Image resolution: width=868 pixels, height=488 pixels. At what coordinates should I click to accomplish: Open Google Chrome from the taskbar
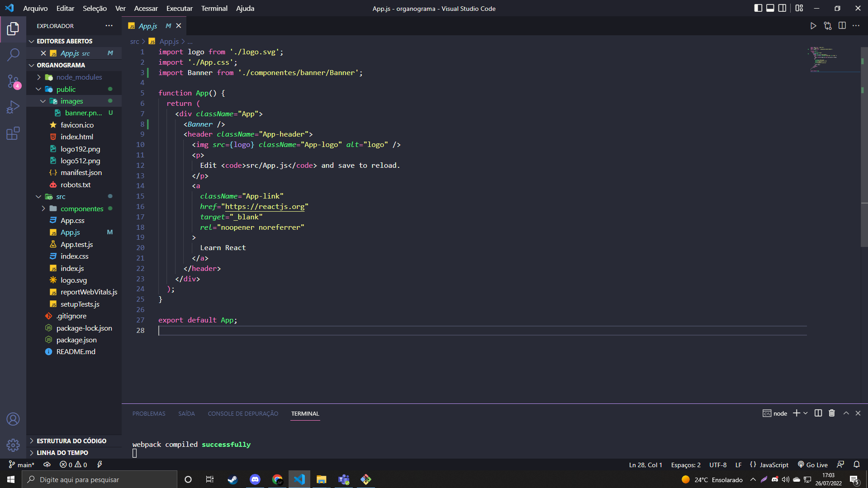coord(277,479)
